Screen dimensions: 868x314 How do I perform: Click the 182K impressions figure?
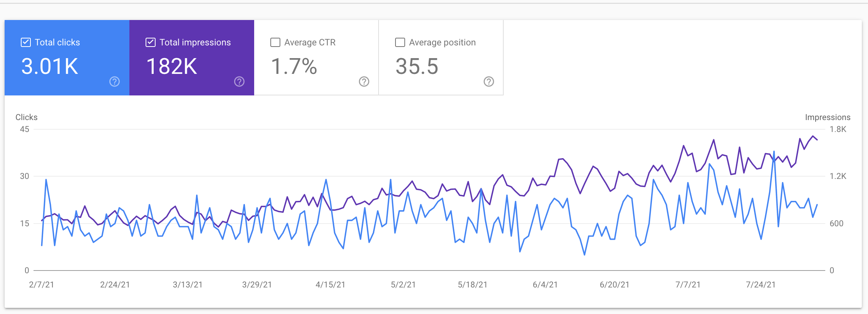coord(172,66)
